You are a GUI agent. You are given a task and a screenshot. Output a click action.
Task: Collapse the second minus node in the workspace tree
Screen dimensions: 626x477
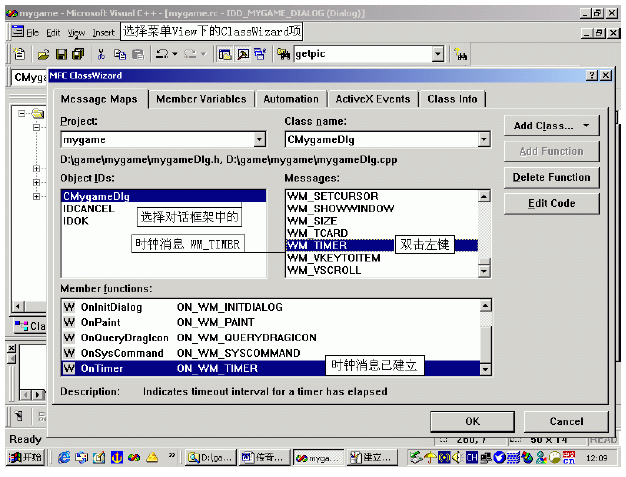[x=36, y=128]
